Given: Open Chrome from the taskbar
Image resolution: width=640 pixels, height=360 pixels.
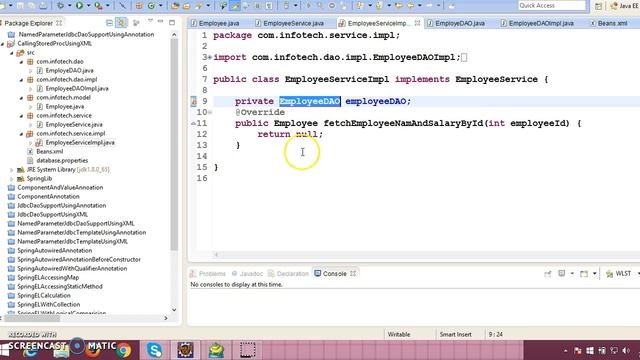Looking at the screenshot, I should click(124, 350).
